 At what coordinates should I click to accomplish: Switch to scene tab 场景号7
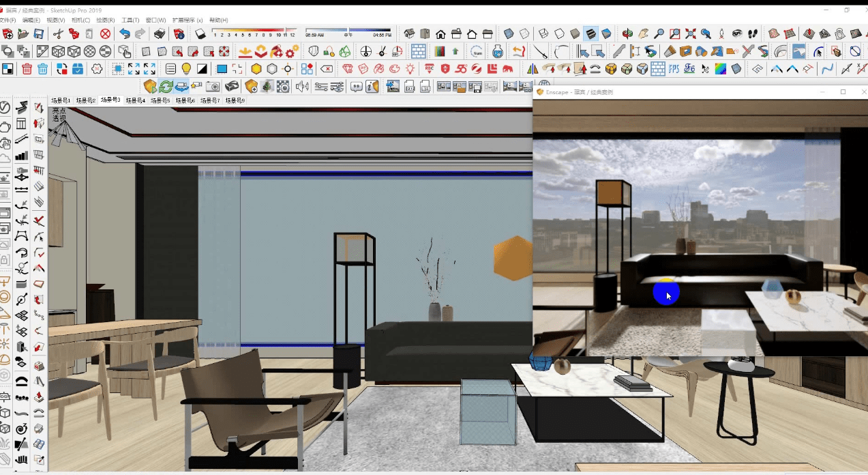coord(209,100)
